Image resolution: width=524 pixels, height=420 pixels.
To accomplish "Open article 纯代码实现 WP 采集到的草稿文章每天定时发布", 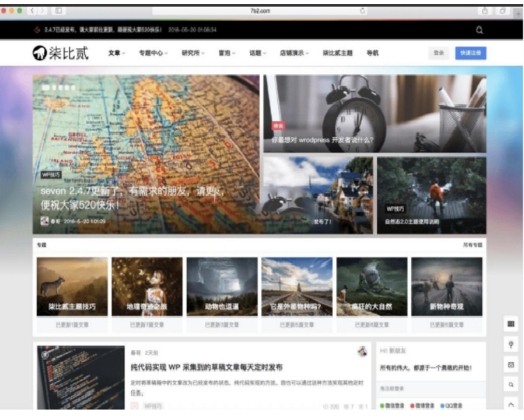I will coord(206,367).
